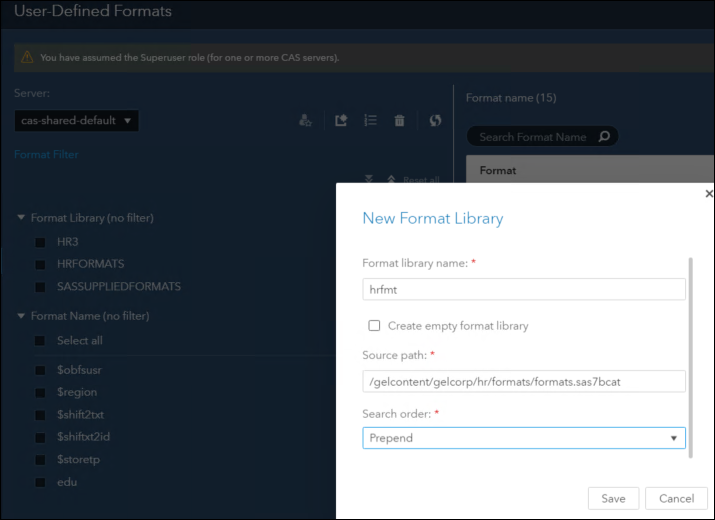
Task: Click the Format Filter link
Action: coord(46,155)
